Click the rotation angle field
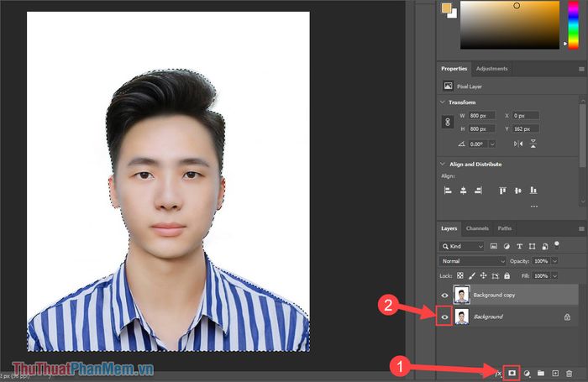 coord(479,144)
